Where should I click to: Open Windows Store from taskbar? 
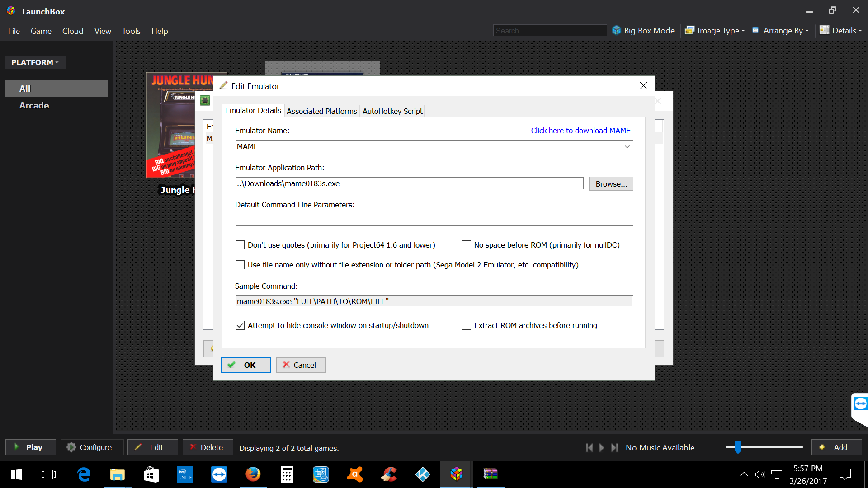click(x=151, y=474)
